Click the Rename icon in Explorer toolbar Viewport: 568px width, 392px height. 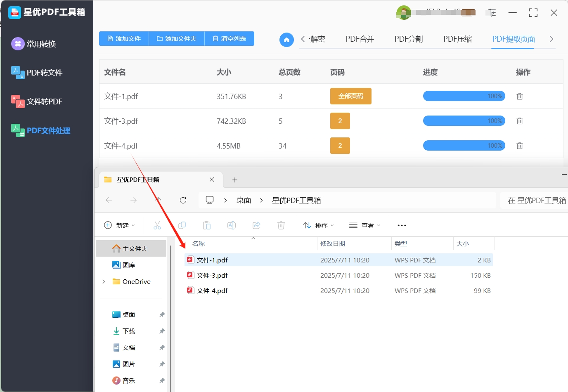(232, 225)
